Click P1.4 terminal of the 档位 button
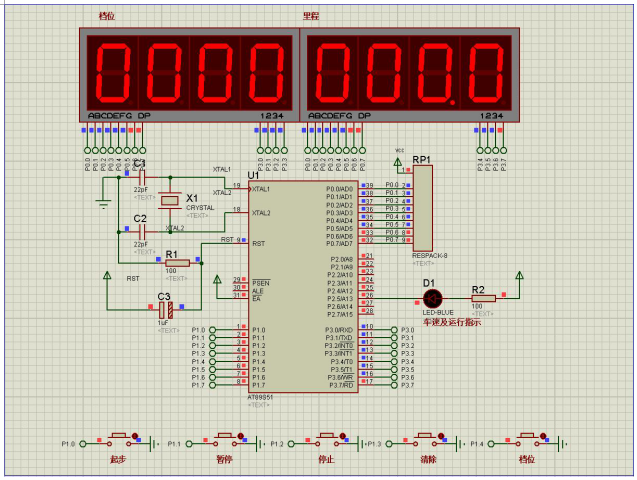This screenshot has width=637, height=480. tap(491, 444)
